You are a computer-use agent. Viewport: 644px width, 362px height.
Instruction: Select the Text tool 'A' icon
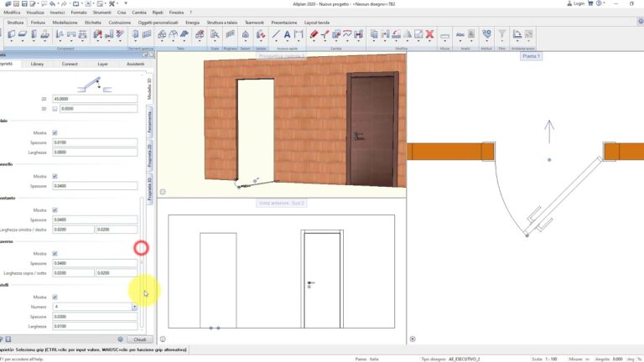(x=287, y=34)
